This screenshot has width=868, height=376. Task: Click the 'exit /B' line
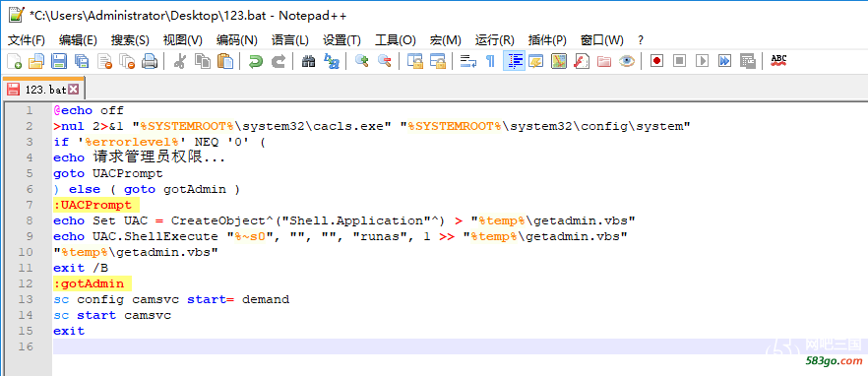81,269
